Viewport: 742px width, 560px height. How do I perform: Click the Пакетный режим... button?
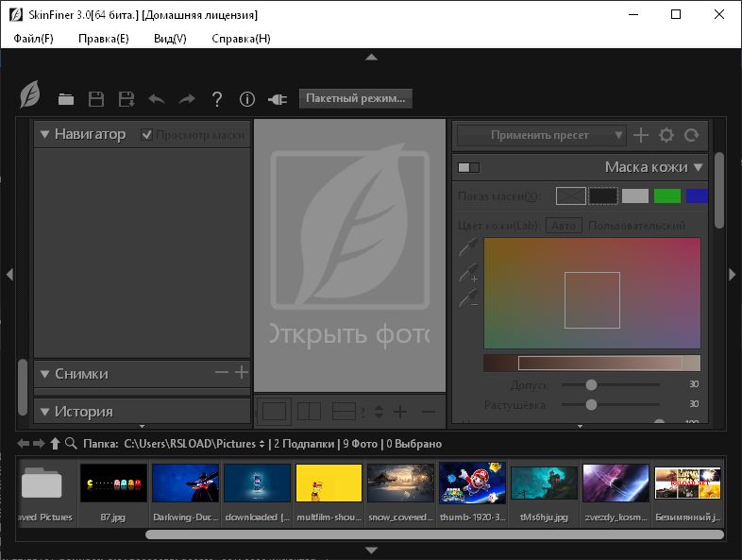[356, 98]
